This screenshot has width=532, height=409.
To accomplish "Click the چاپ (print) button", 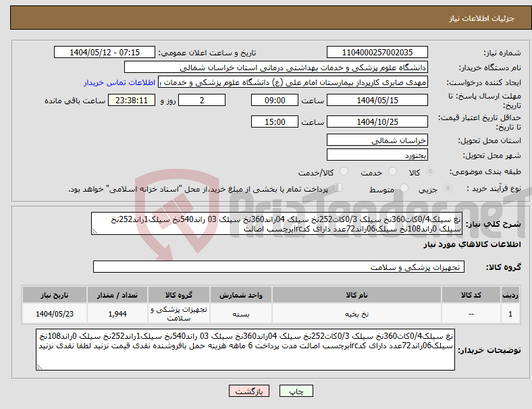I will point(296,391).
